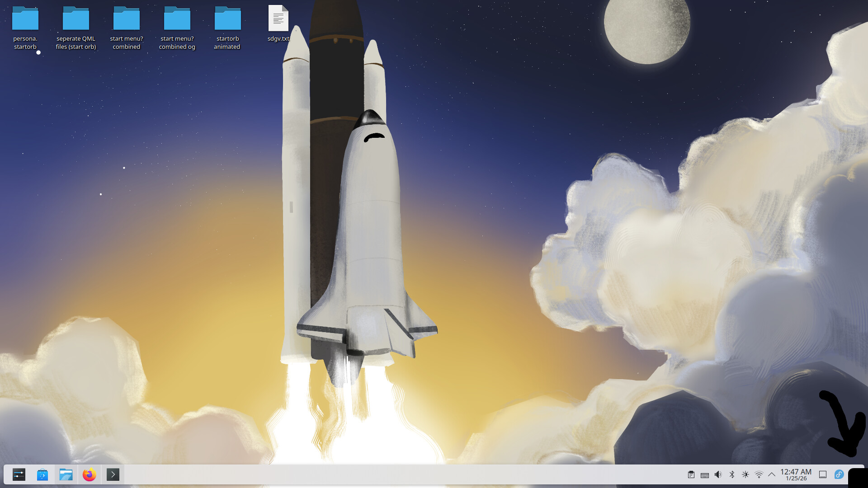Launch the Discover software store
This screenshot has height=488, width=868.
coord(42,474)
